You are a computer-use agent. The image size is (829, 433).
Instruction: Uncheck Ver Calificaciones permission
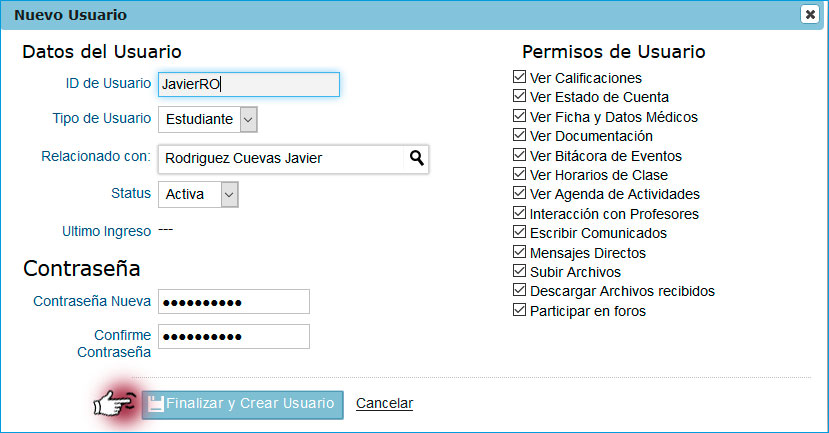(x=519, y=77)
